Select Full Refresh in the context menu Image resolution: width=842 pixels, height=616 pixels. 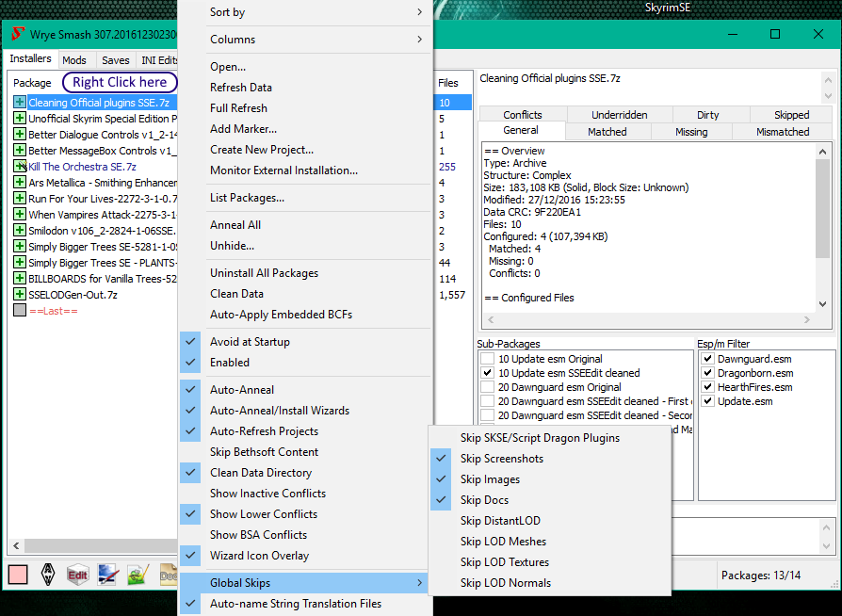click(x=238, y=108)
